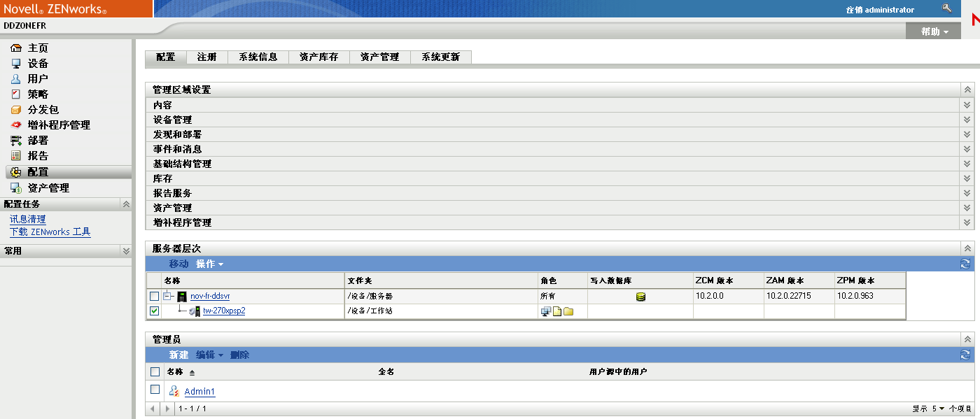Screen dimensions: 980x419
Task: Click the folder role icon for tw-270xpsp2
Action: 568,311
